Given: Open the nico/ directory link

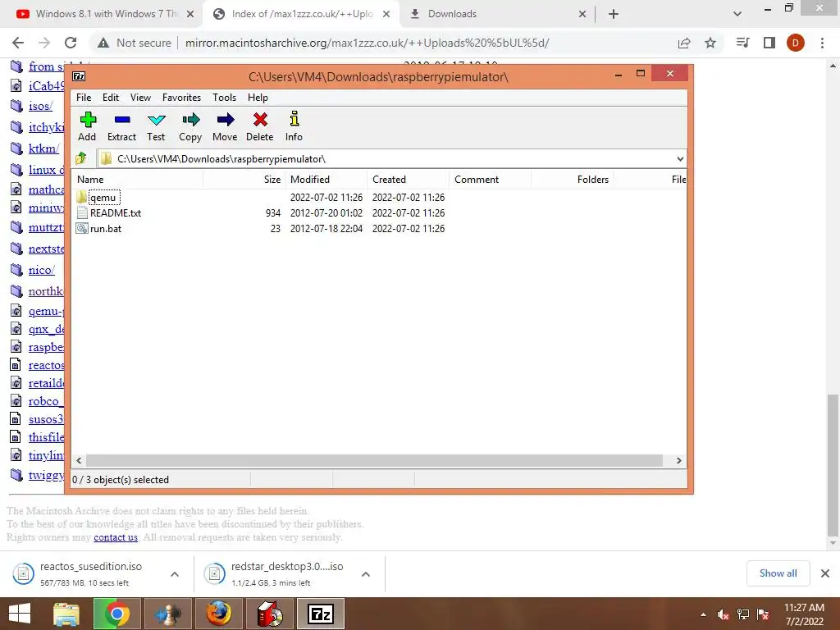Looking at the screenshot, I should coord(42,270).
